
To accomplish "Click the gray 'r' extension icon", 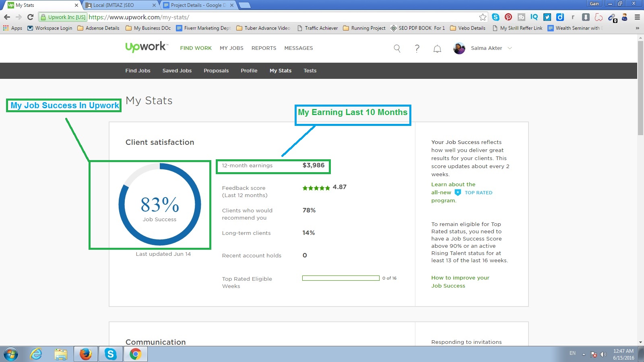I will point(573,17).
